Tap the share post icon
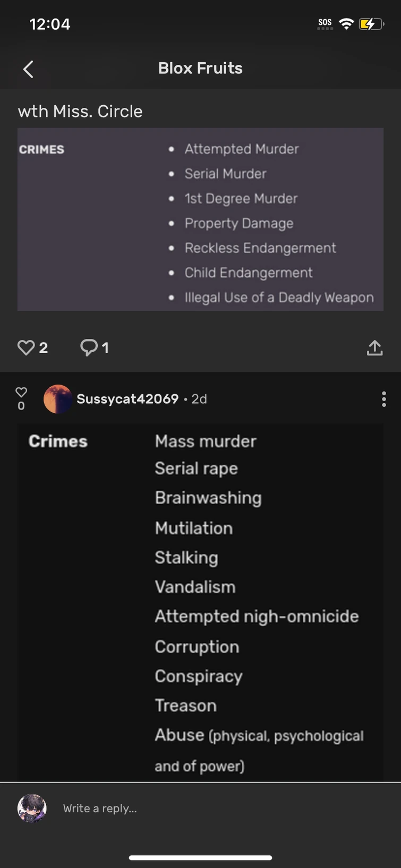 [x=374, y=348]
